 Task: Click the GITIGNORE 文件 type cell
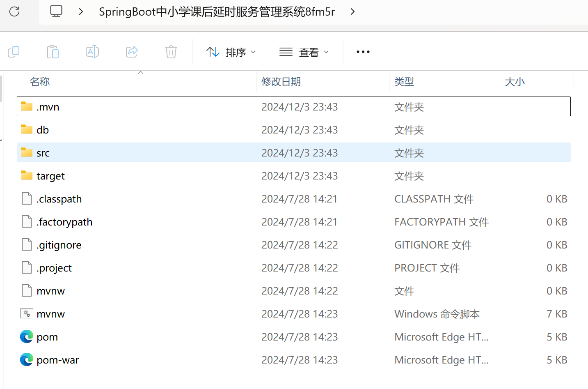click(433, 245)
